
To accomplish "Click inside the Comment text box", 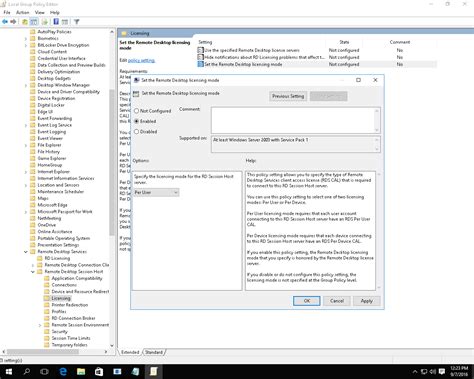I will 293,120.
